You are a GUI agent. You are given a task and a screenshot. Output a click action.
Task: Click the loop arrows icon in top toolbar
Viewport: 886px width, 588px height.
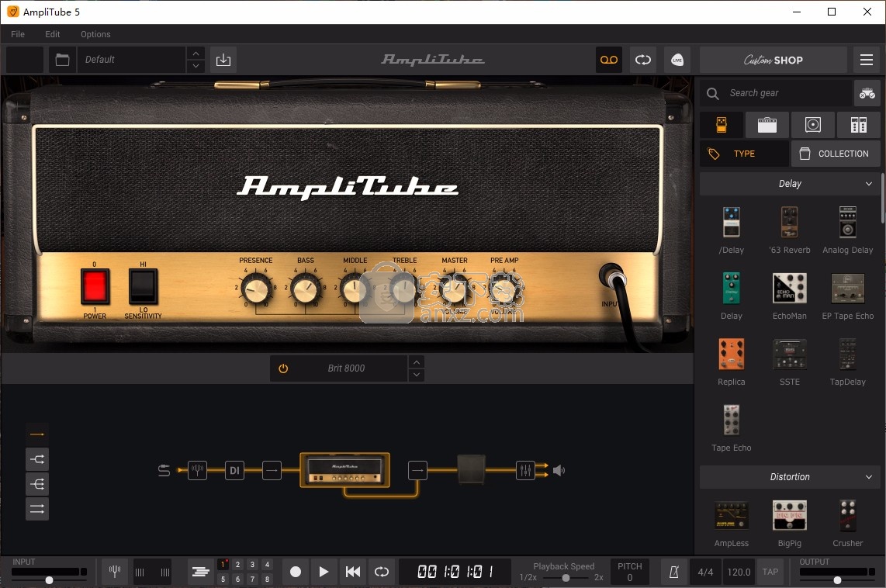pos(643,59)
